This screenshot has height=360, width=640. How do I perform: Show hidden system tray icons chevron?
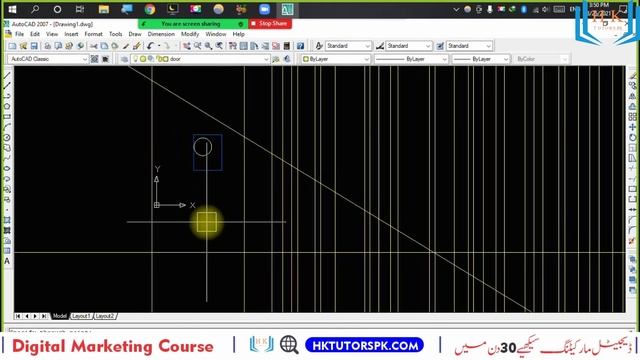[x=456, y=9]
